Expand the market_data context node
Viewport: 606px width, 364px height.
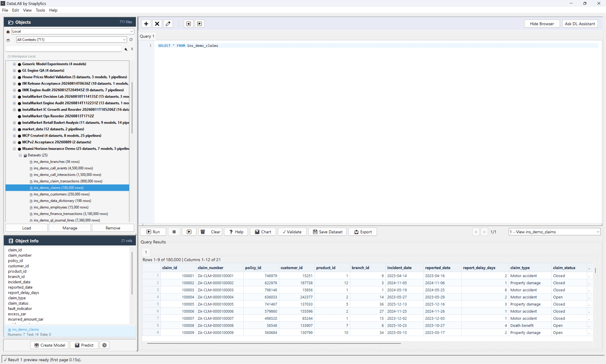coord(14,129)
